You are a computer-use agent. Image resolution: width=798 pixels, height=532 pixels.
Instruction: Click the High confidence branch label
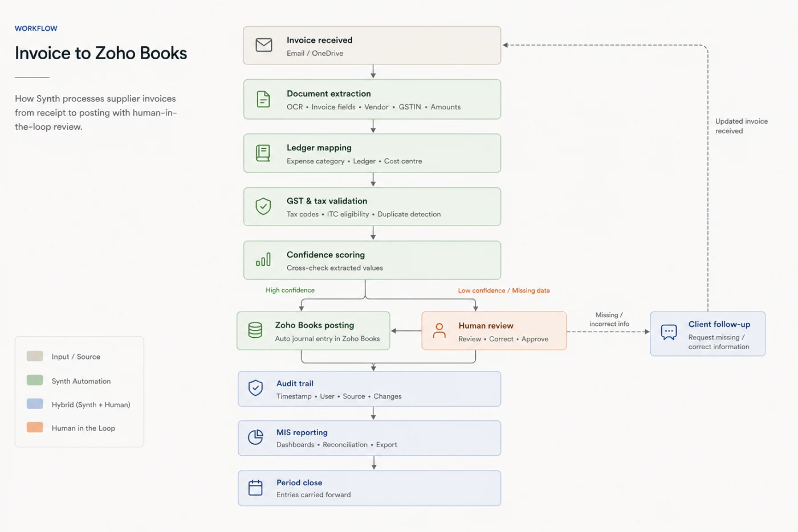pyautogui.click(x=290, y=290)
